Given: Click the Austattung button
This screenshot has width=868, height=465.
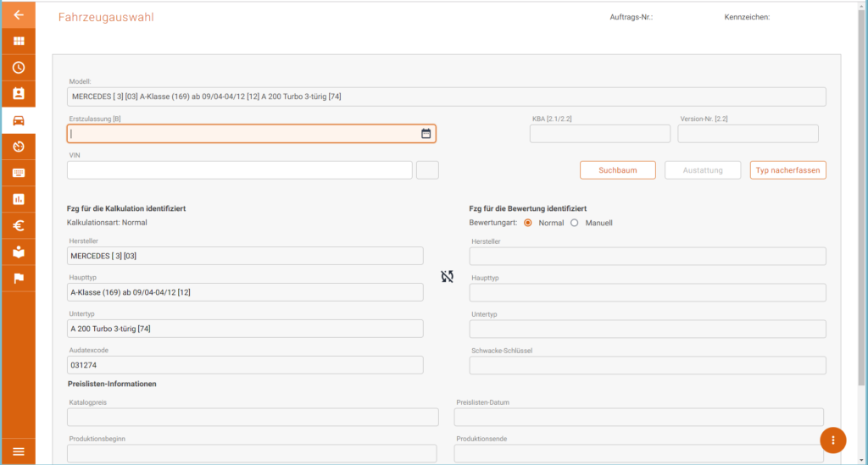Looking at the screenshot, I should pyautogui.click(x=703, y=170).
